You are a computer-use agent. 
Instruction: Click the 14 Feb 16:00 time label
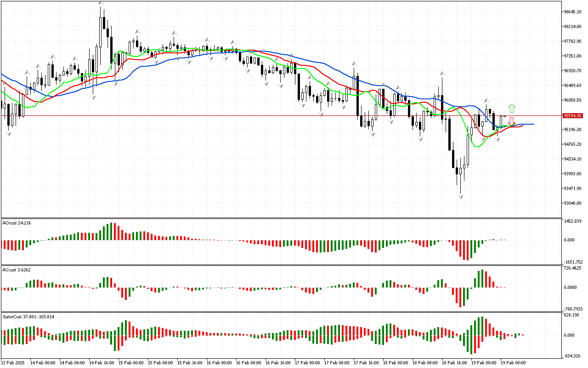[x=102, y=363]
